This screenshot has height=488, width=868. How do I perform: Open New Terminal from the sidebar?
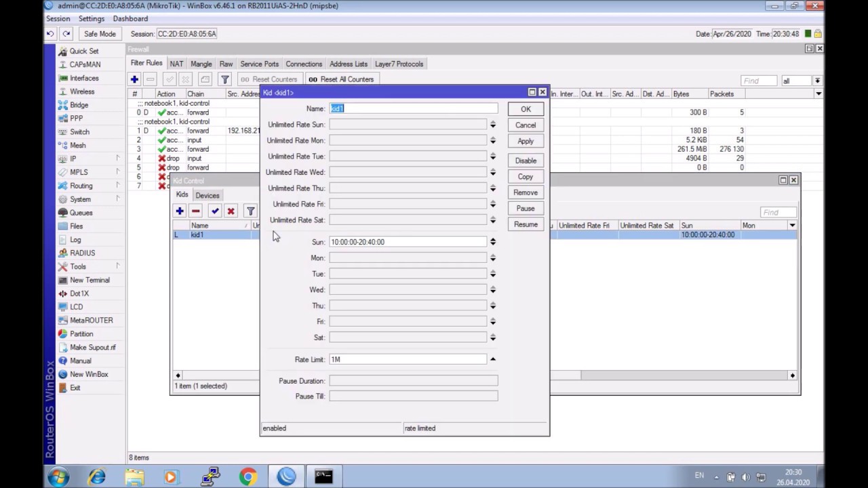90,280
